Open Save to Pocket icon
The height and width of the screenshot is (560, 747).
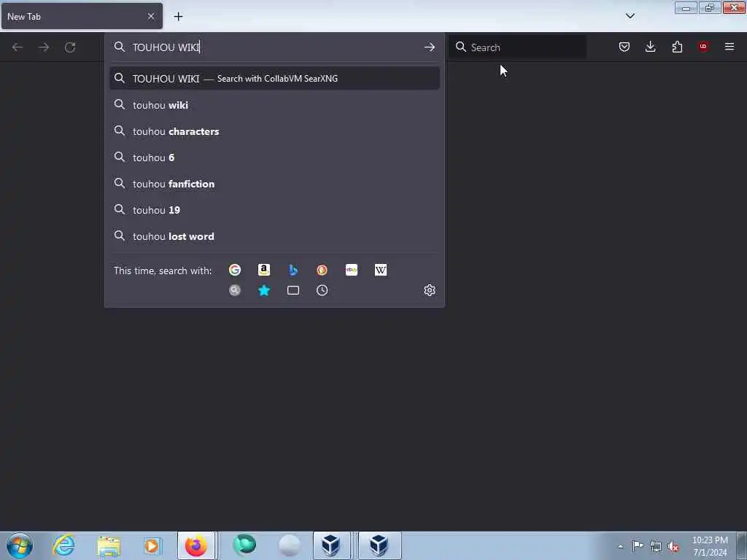click(x=624, y=47)
